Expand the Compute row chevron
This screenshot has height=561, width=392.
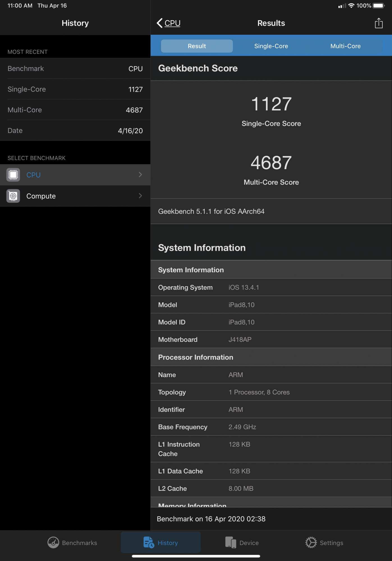(140, 196)
